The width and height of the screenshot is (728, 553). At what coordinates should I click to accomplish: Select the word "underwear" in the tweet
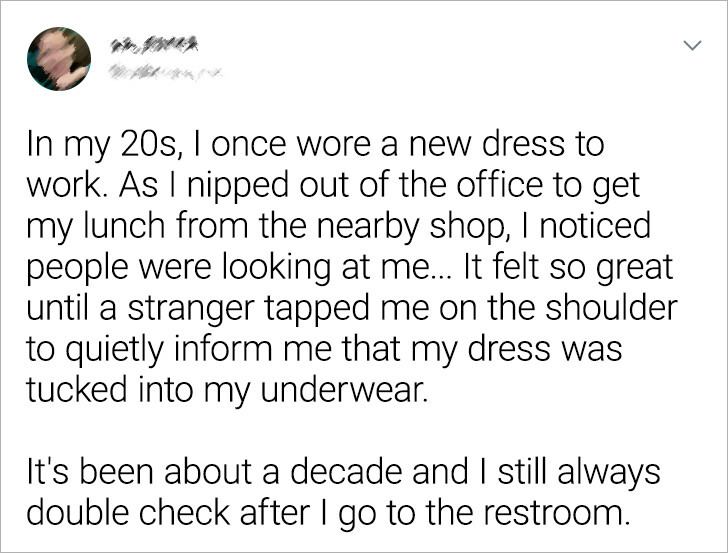point(343,389)
